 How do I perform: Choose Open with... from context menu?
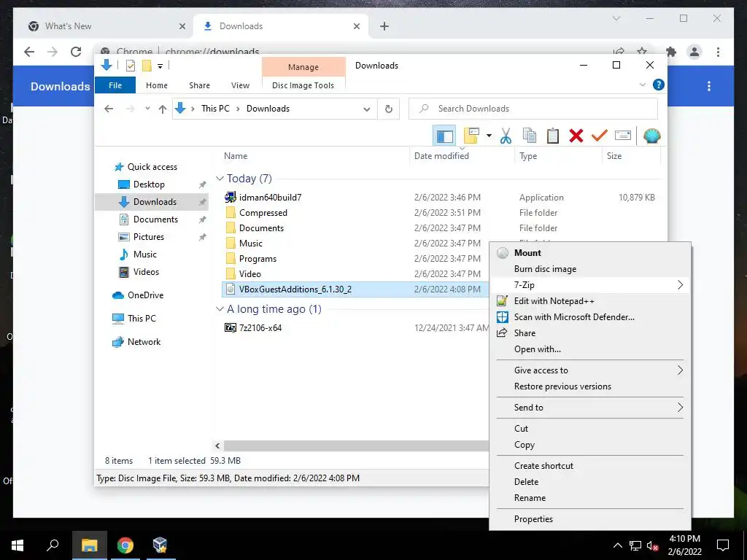point(589,349)
